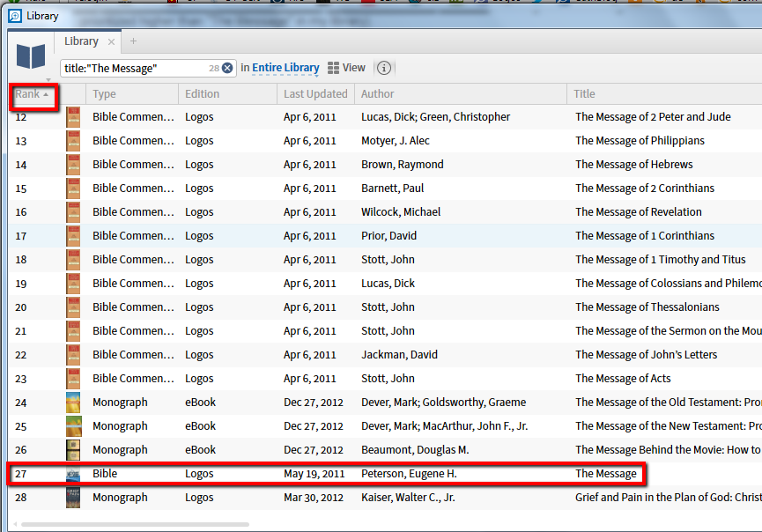Click cover thumbnail of the rank 24 monograph
Viewport: 762px width, 532px height.
tap(73, 403)
